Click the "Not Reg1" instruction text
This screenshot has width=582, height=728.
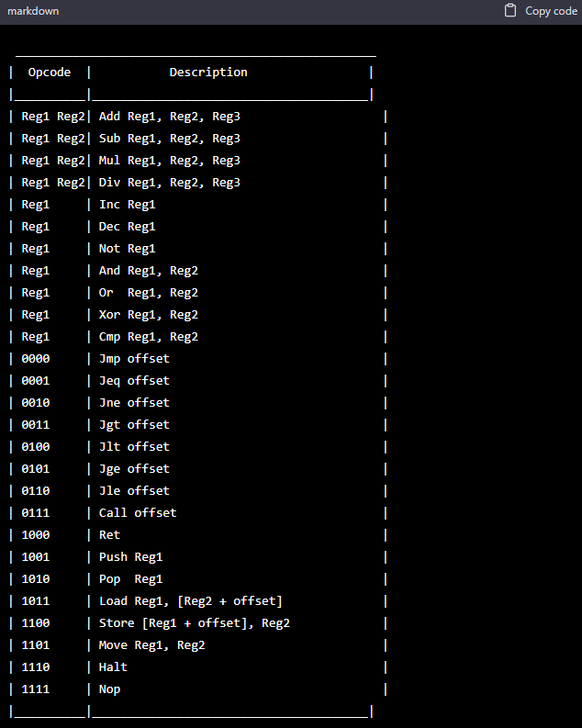(x=128, y=249)
